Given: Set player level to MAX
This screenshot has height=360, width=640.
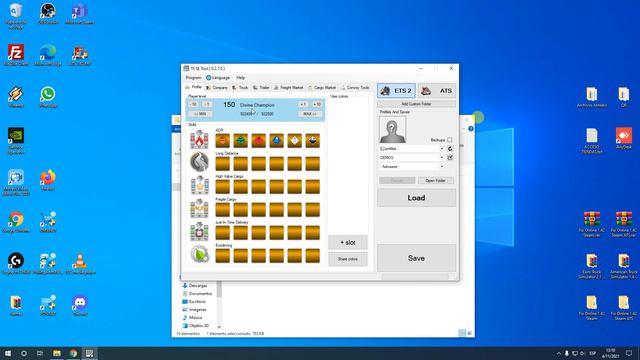Looking at the screenshot, I should point(310,114).
